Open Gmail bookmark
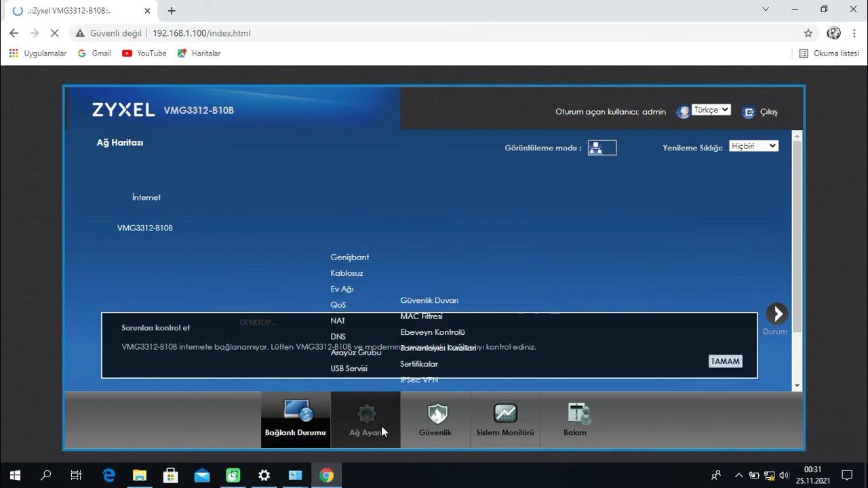This screenshot has height=488, width=868. click(x=94, y=53)
